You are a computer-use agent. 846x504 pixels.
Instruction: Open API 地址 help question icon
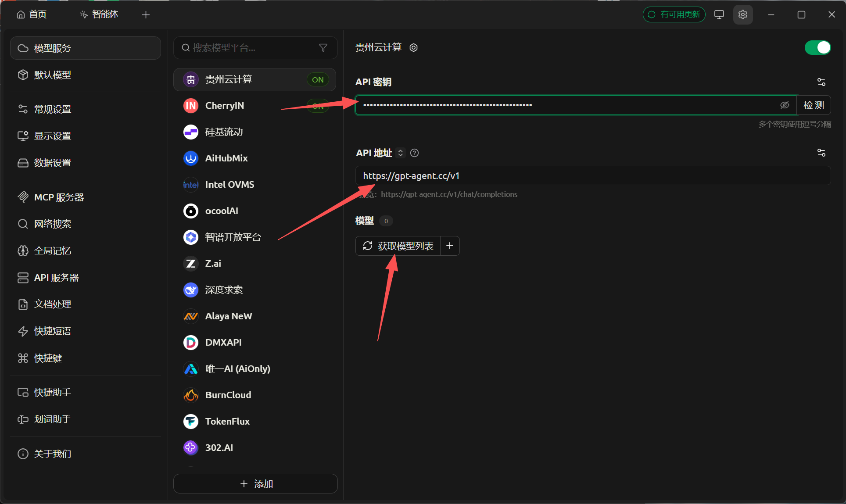point(414,153)
